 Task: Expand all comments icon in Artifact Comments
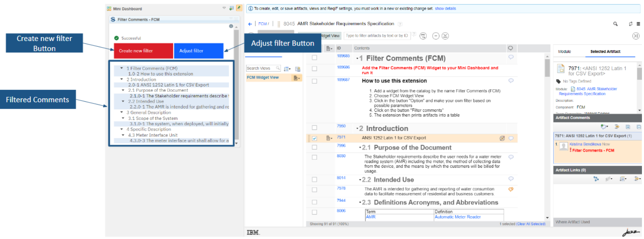pos(628,127)
